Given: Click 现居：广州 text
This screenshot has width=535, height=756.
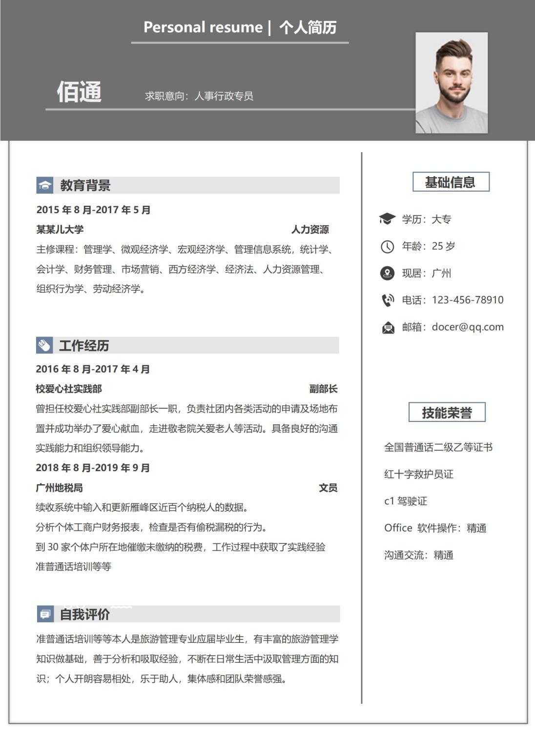Looking at the screenshot, I should coord(427,273).
